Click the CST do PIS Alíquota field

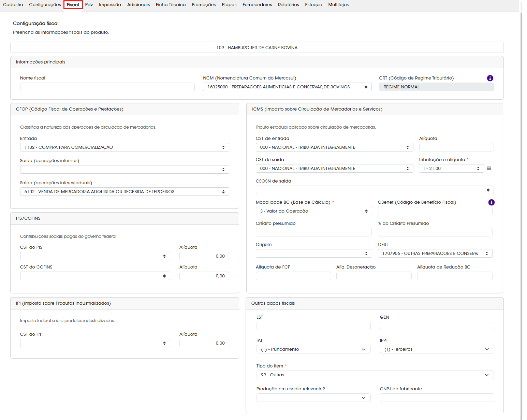coord(204,256)
